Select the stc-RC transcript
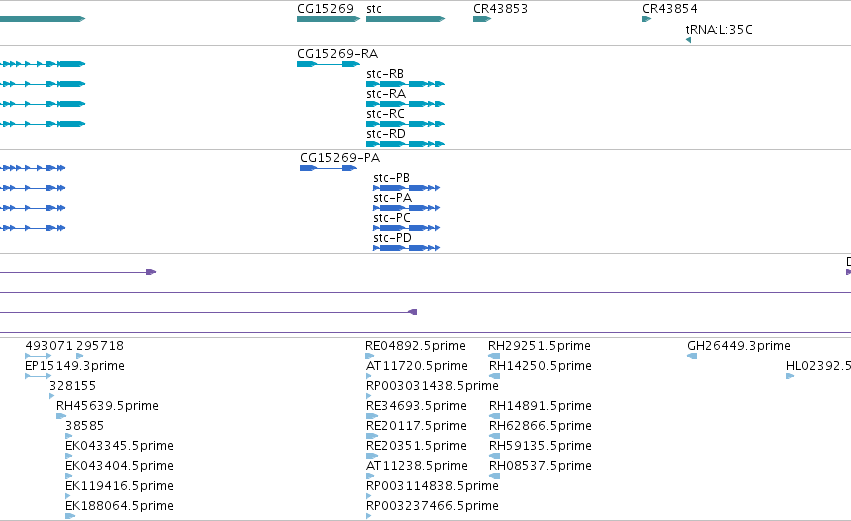Viewport: 851px width, 521px height. (405, 124)
